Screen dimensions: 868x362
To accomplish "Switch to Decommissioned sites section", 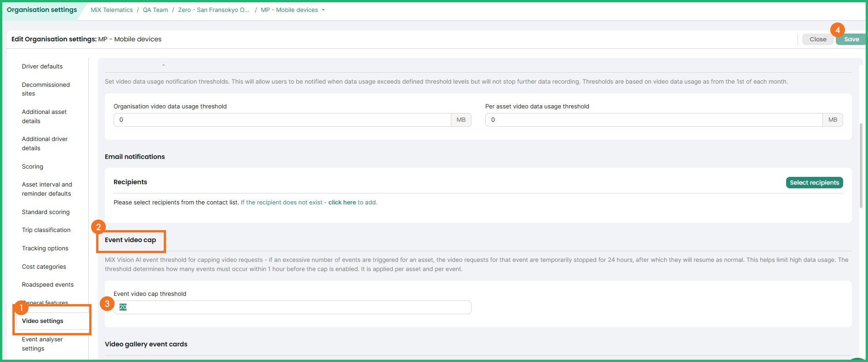I will coord(46,89).
